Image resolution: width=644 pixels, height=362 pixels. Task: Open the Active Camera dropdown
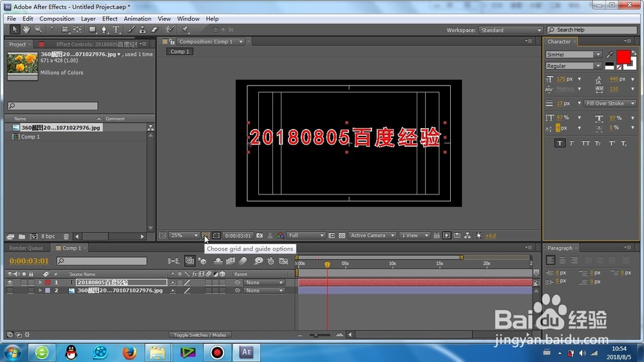click(372, 236)
